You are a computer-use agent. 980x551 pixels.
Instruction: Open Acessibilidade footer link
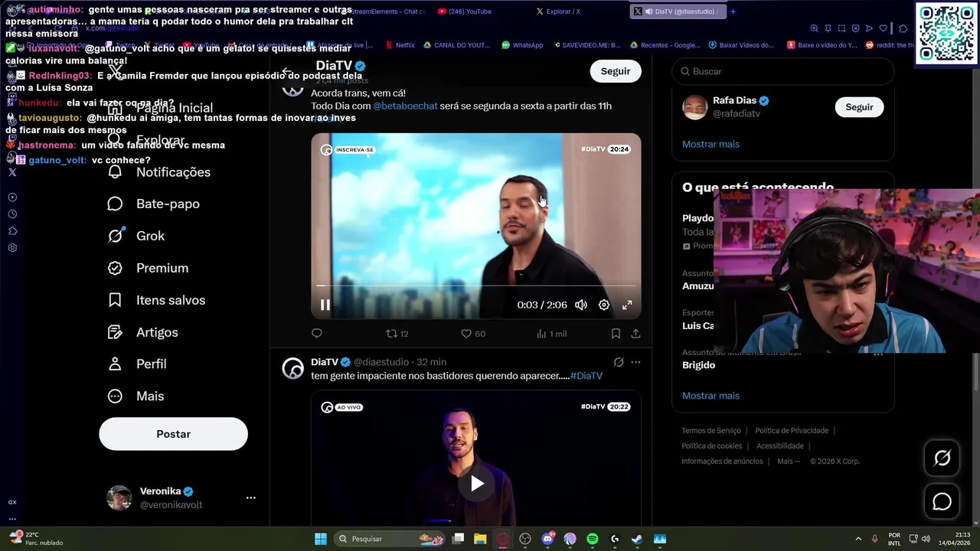tap(780, 446)
